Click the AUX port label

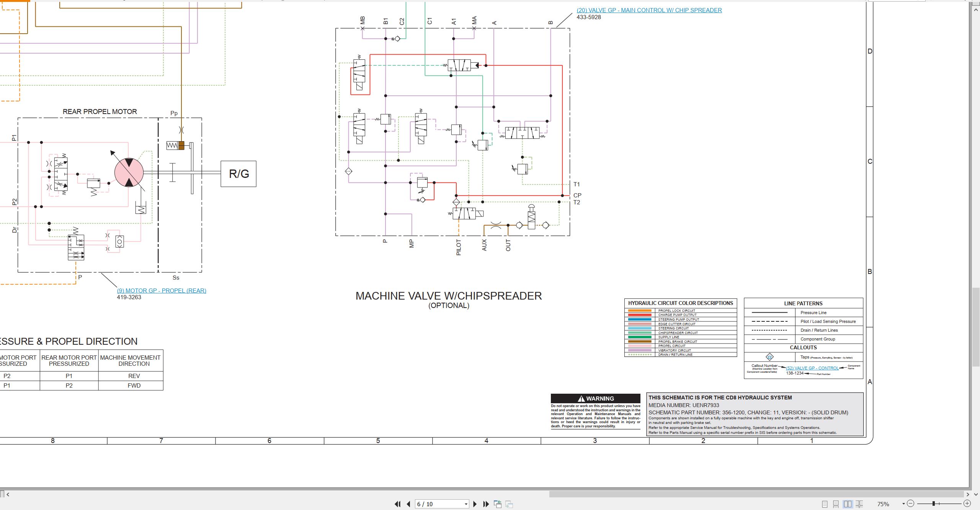[x=484, y=245]
